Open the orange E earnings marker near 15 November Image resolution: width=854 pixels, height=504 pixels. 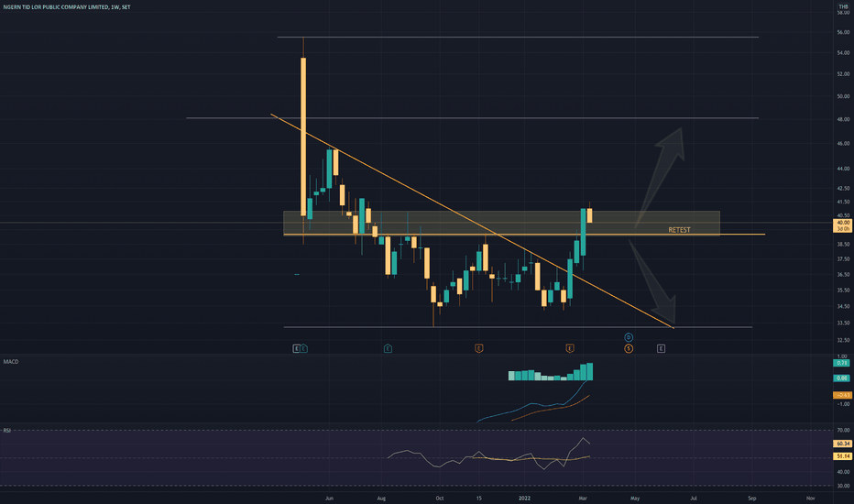[x=478, y=349]
